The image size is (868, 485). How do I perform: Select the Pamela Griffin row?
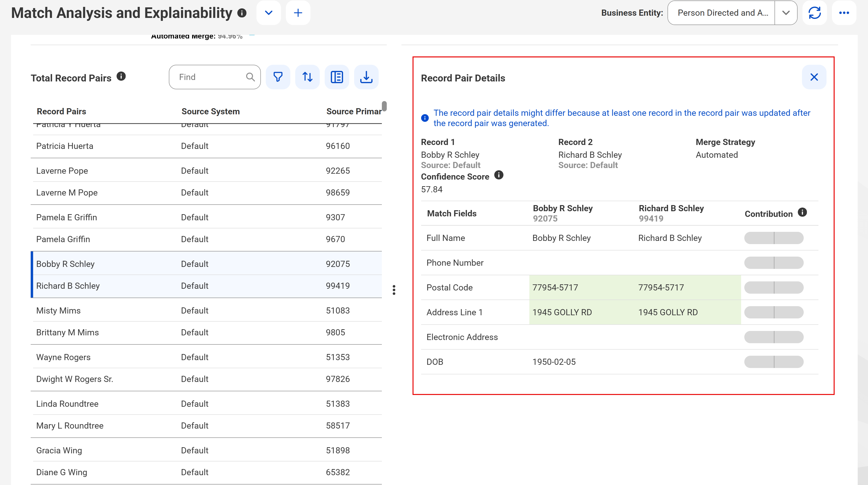(207, 239)
